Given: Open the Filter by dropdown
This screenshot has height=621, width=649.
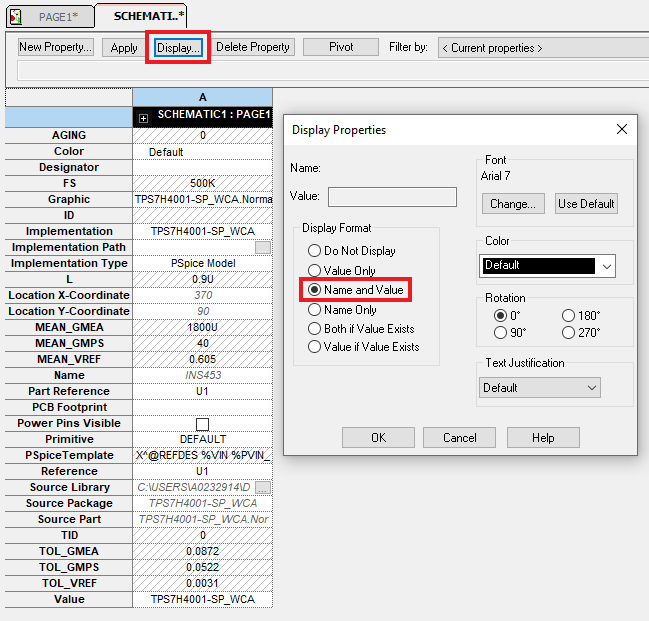Looking at the screenshot, I should pyautogui.click(x=542, y=47).
